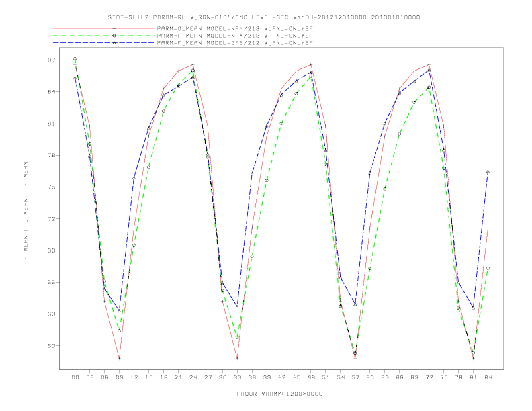This screenshot has width=532, height=411.
Task: Click x-axis forecast hour tick 42
Action: point(281,377)
